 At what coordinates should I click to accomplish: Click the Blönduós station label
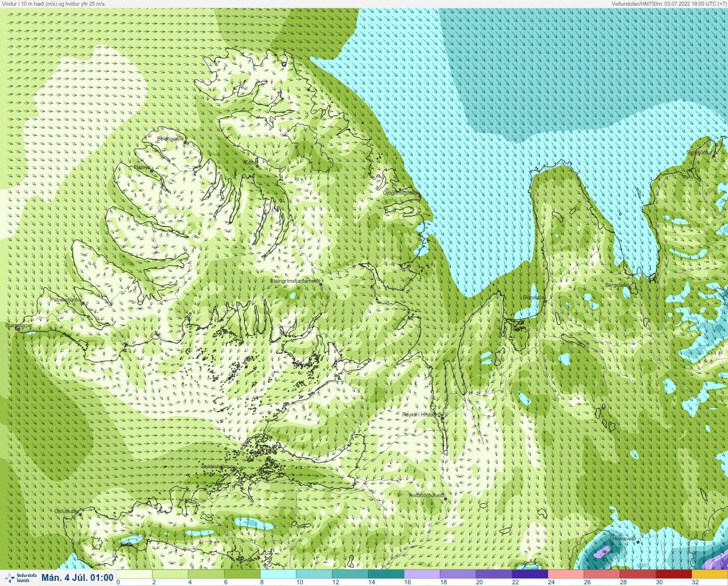coord(533,298)
